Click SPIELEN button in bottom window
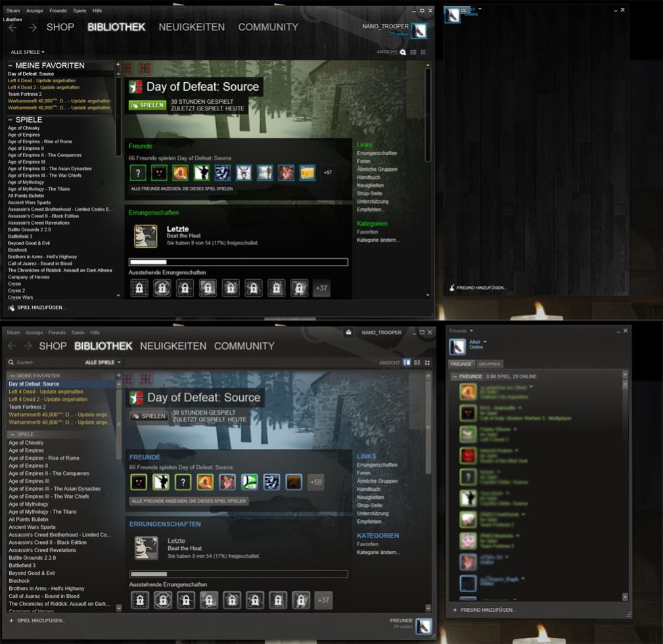The height and width of the screenshot is (644, 663). click(x=149, y=416)
